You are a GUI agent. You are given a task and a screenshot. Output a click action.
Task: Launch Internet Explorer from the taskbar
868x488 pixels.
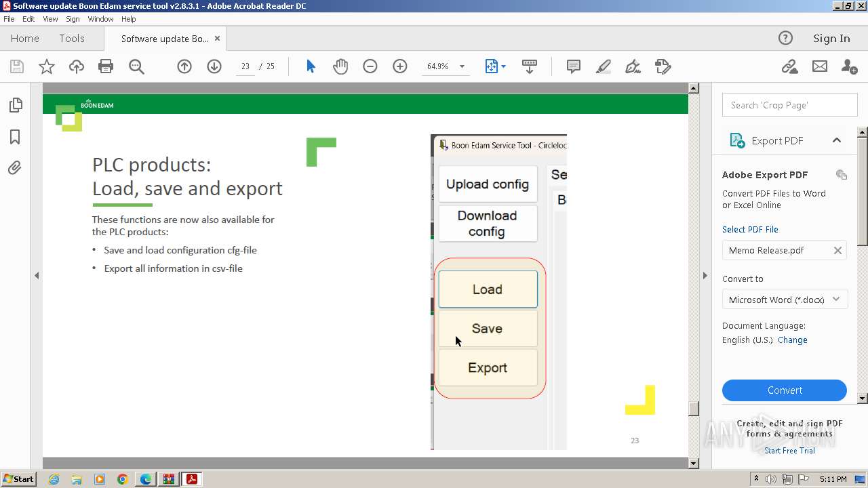[x=54, y=479]
